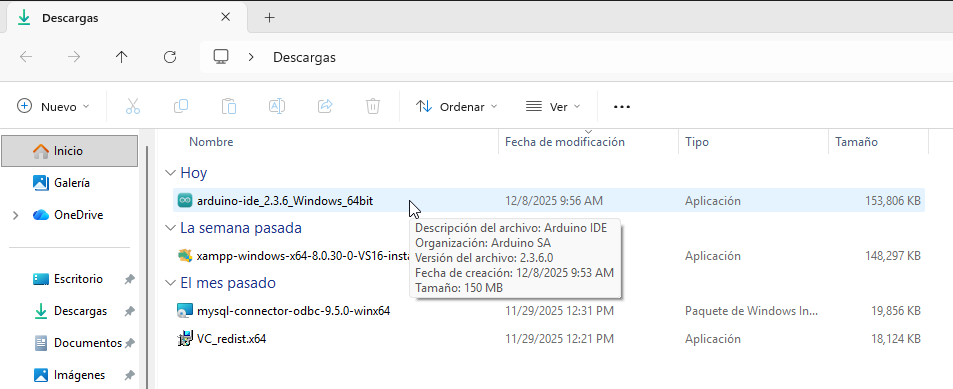Select the arduino-ide_2.3.6_Windows_64bit file
This screenshot has width=953, height=389.
point(285,201)
